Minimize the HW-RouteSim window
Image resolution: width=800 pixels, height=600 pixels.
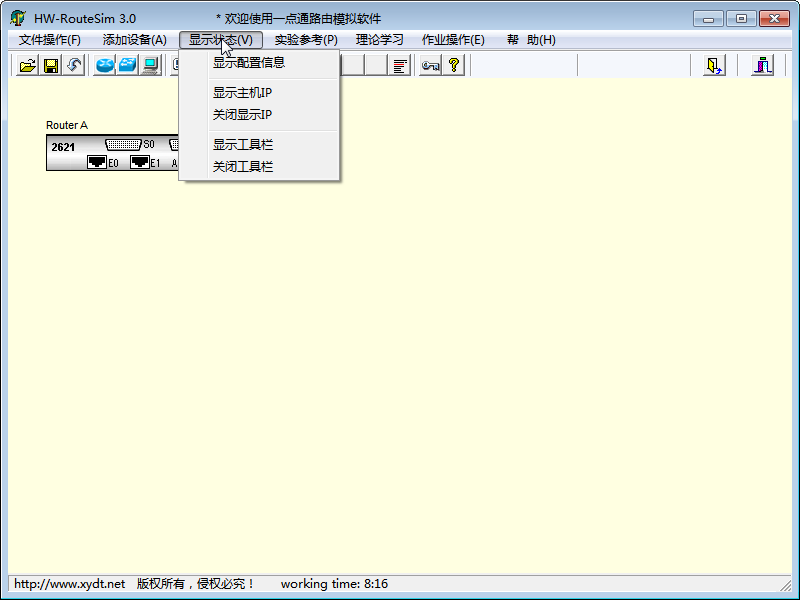point(708,19)
